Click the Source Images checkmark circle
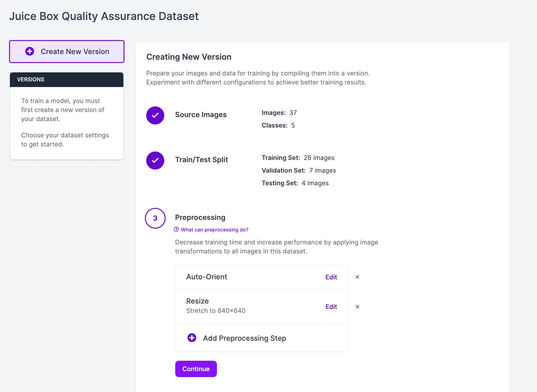Image resolution: width=537 pixels, height=392 pixels. tap(155, 115)
